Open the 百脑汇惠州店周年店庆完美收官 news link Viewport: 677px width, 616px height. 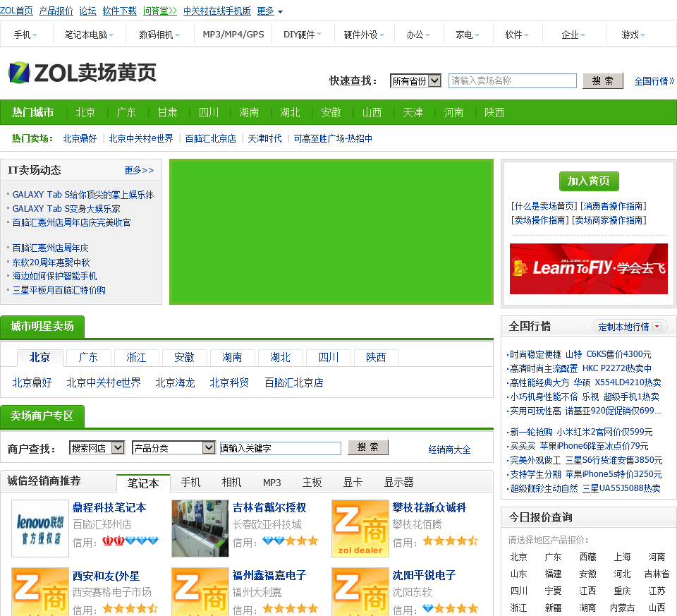(x=71, y=222)
